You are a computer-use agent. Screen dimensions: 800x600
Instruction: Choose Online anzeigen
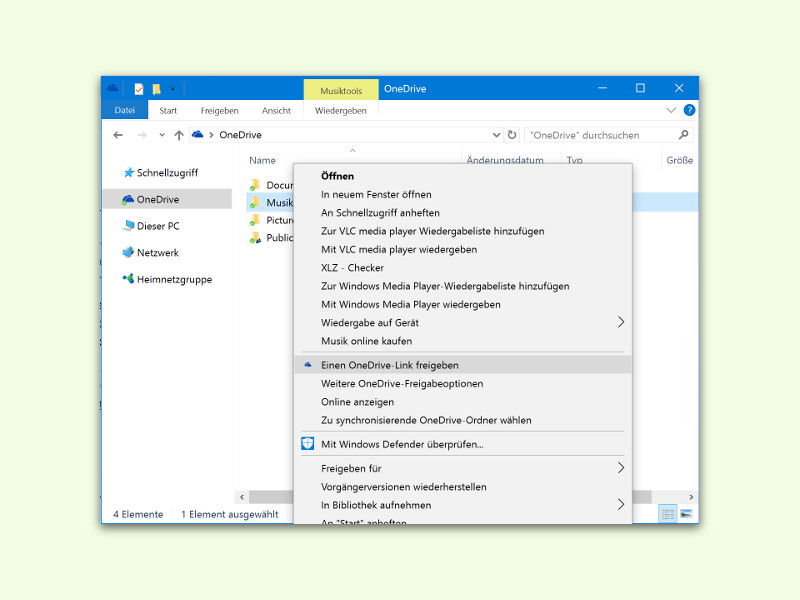(x=463, y=402)
